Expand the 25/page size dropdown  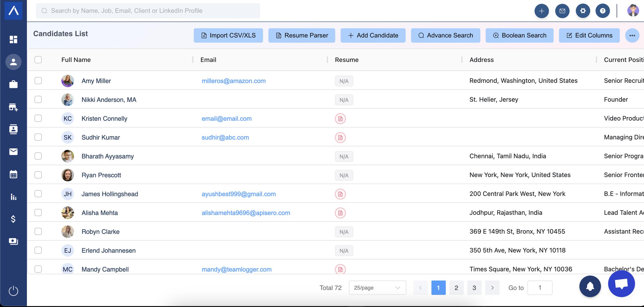(x=377, y=288)
